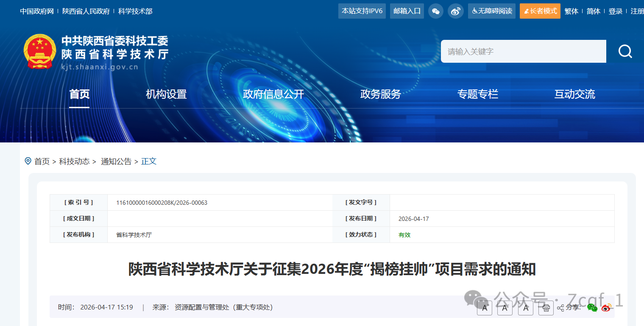
Task: Print the article using printer icon
Action: 546,308
